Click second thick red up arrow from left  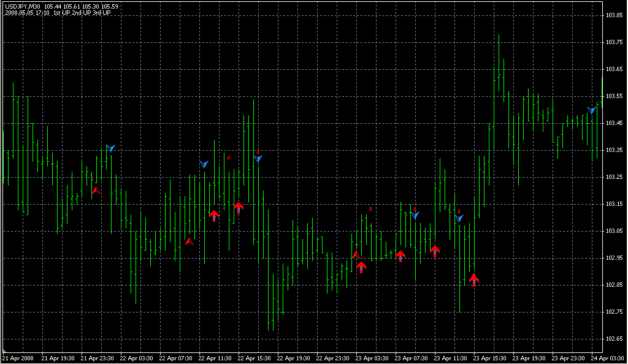[239, 208]
